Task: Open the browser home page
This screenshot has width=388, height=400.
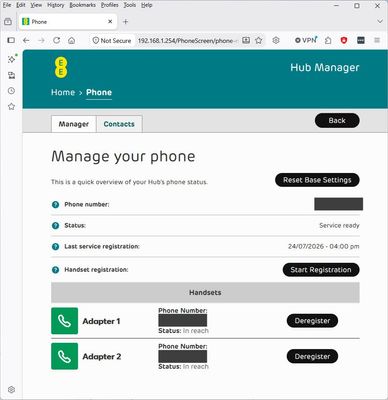Action: tap(71, 40)
